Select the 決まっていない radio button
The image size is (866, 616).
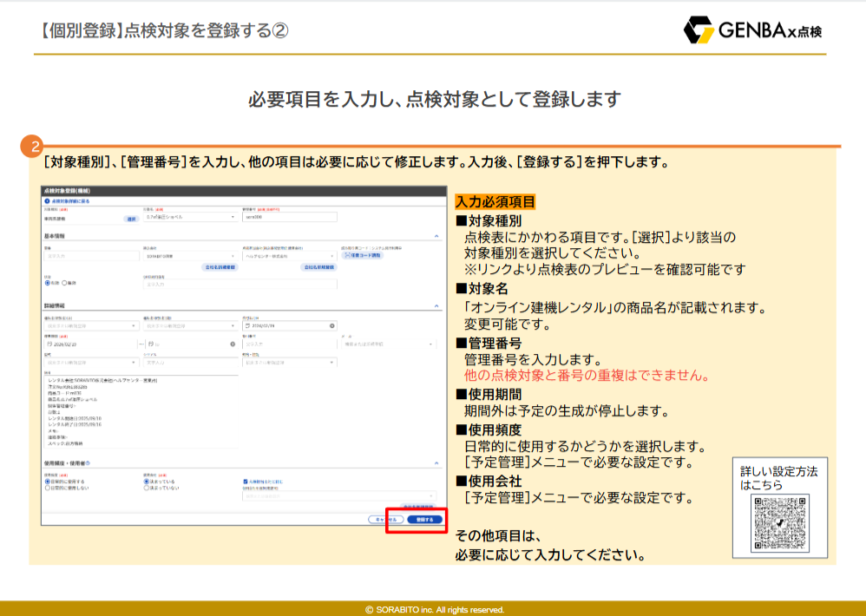point(146,488)
